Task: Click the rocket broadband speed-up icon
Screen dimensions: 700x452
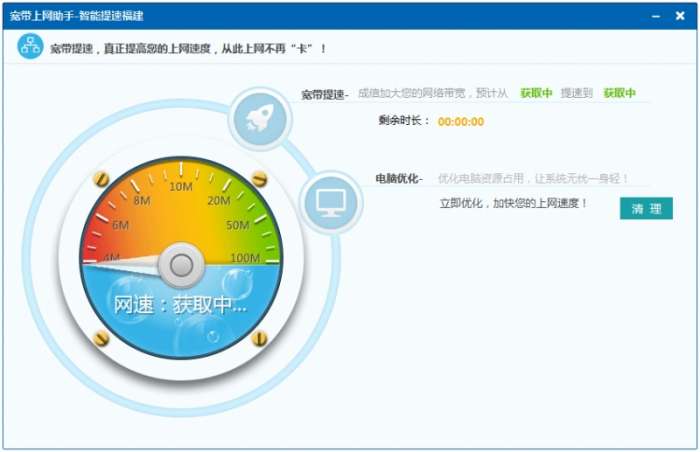Action: pos(260,119)
